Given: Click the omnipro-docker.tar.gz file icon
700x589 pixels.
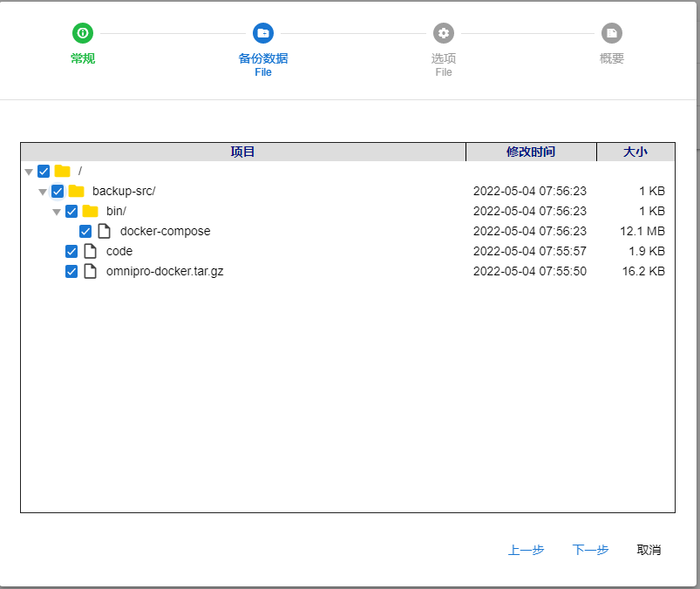Looking at the screenshot, I should pos(90,271).
